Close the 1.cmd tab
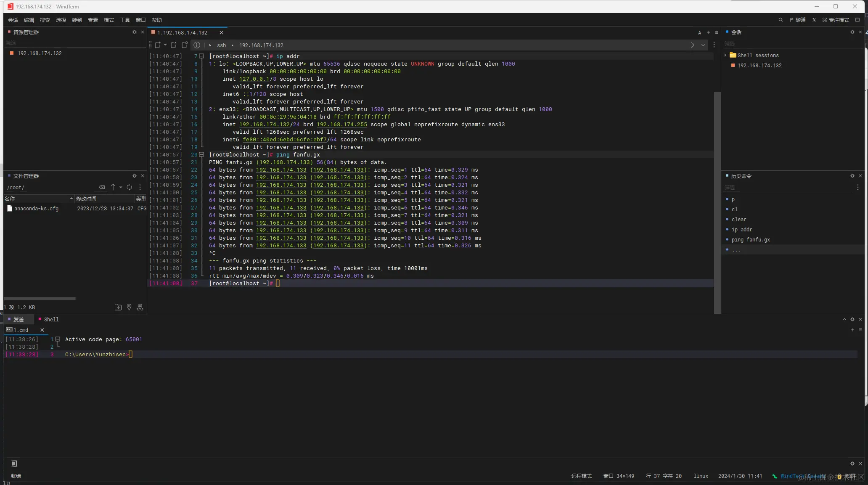This screenshot has width=868, height=485. tap(42, 330)
